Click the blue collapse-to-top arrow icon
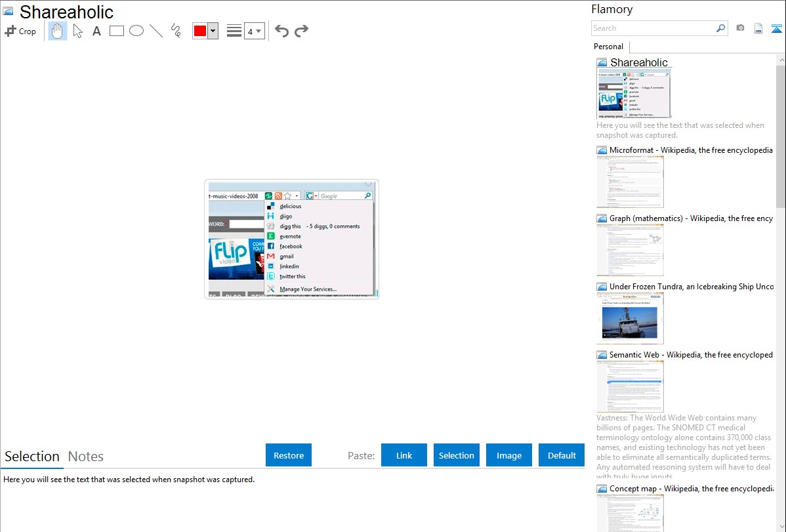Image resolution: width=786 pixels, height=532 pixels. pos(776,28)
